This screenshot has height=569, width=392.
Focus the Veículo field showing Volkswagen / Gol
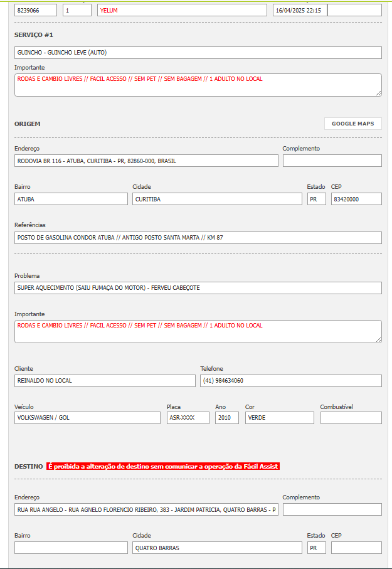87,418
